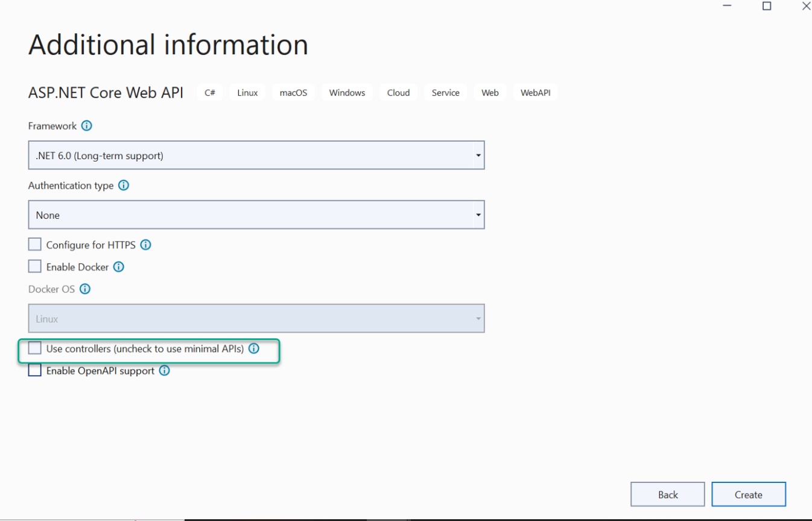Maximize the dialog window
The width and height of the screenshot is (812, 521).
(x=767, y=6)
